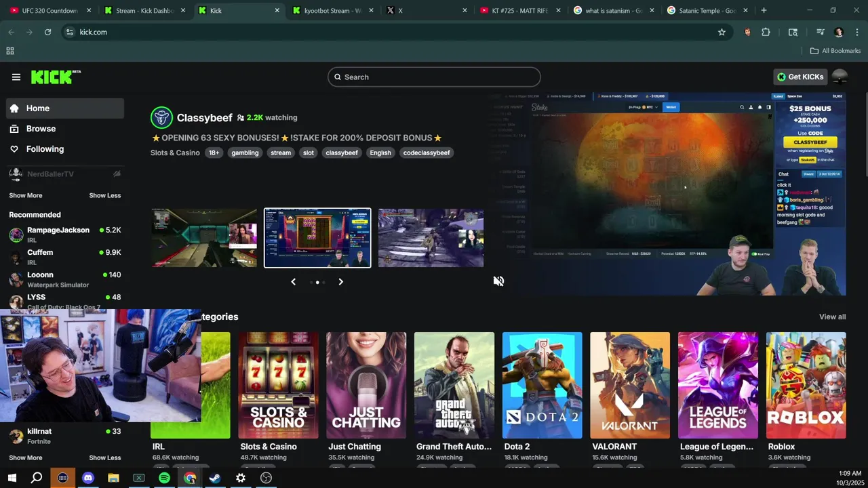Click View all categories
The width and height of the screenshot is (868, 488).
click(832, 317)
